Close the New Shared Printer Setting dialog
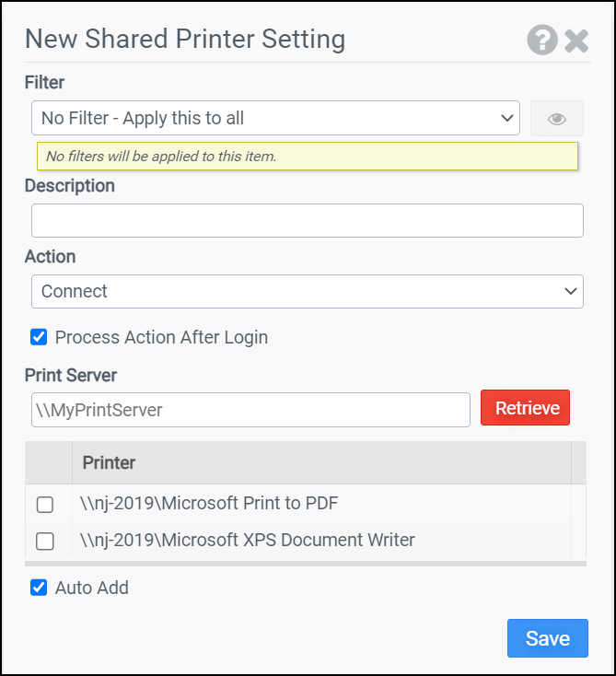The height and width of the screenshot is (676, 616). [576, 41]
